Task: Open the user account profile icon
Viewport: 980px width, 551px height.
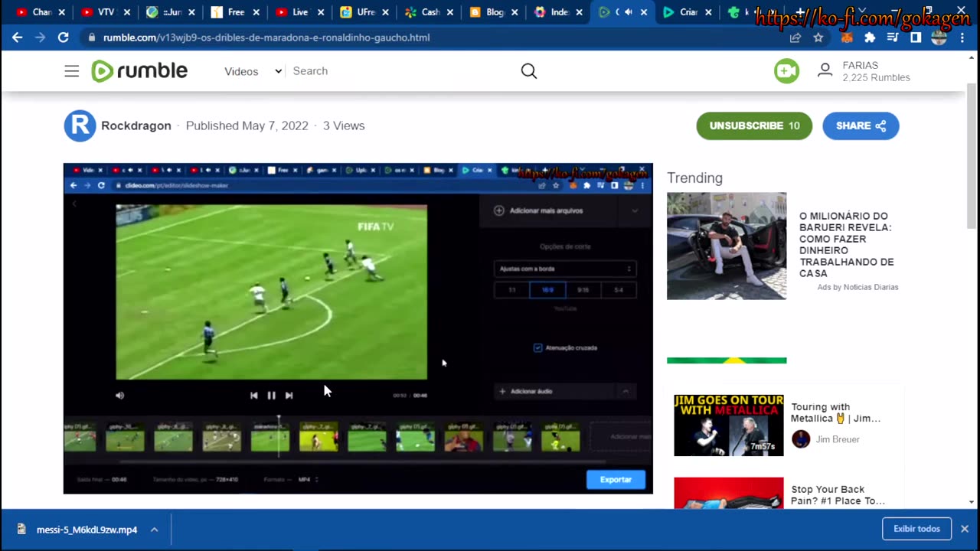Action: (x=825, y=70)
